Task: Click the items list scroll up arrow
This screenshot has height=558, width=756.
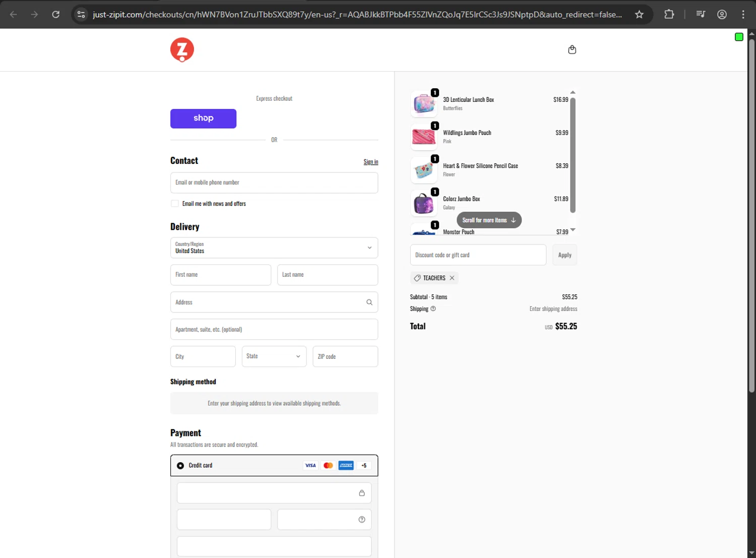Action: (573, 92)
